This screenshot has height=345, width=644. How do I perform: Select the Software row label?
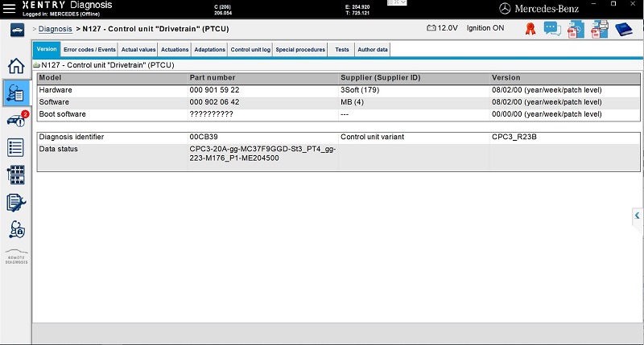tap(54, 102)
